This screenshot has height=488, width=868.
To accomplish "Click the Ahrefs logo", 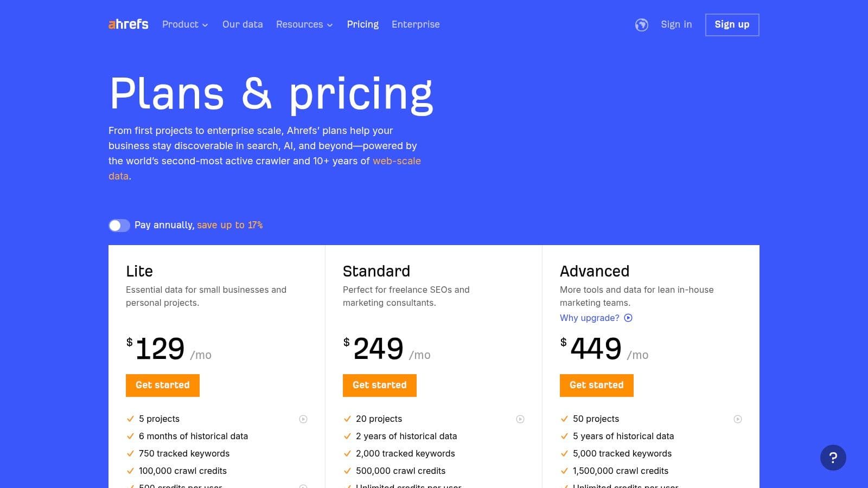I will (x=128, y=24).
